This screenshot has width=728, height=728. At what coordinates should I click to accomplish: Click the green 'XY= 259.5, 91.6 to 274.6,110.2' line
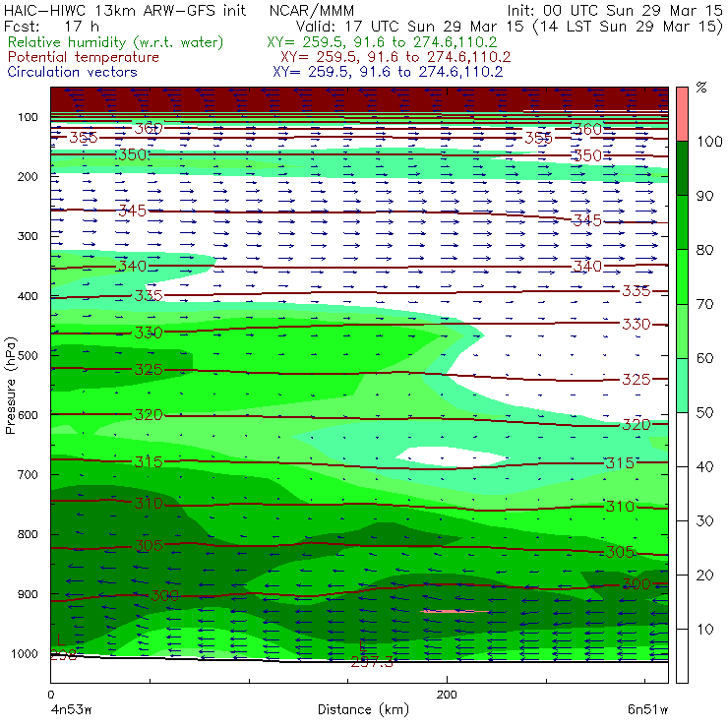point(382,42)
